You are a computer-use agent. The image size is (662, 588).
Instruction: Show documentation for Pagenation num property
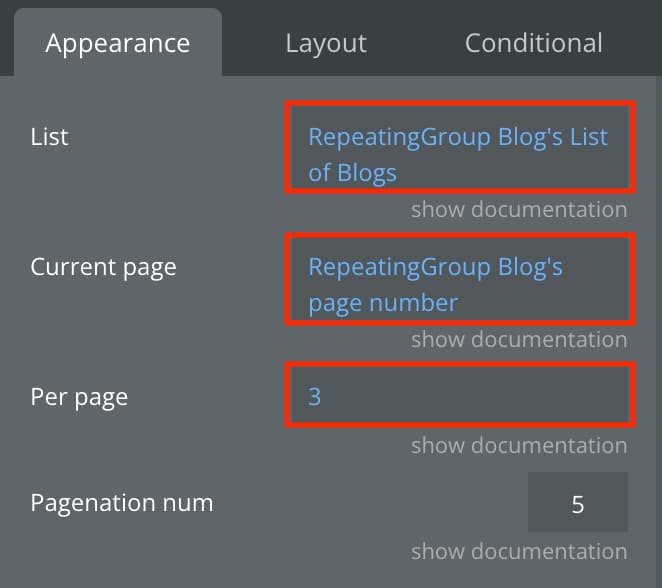coord(519,552)
